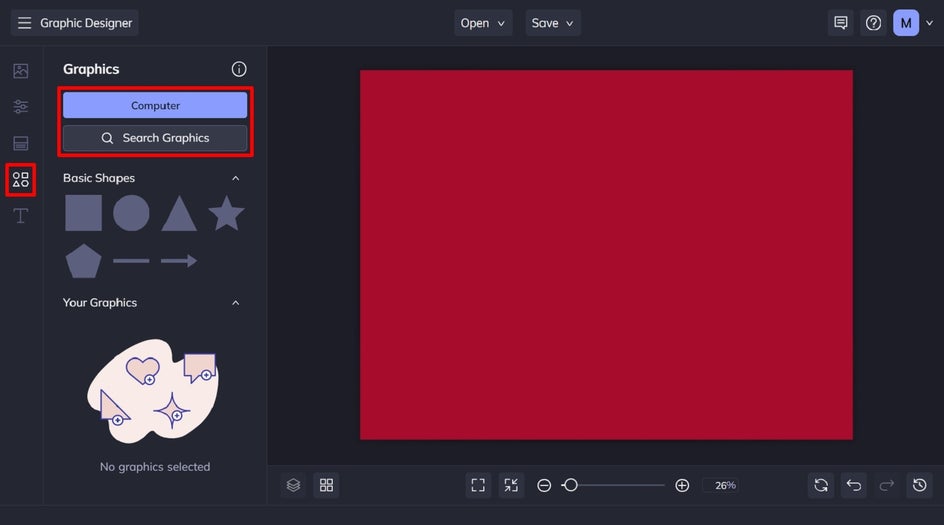Screen dimensions: 944x525
Task: Expand the account chevron next to avatar
Action: pos(930,23)
